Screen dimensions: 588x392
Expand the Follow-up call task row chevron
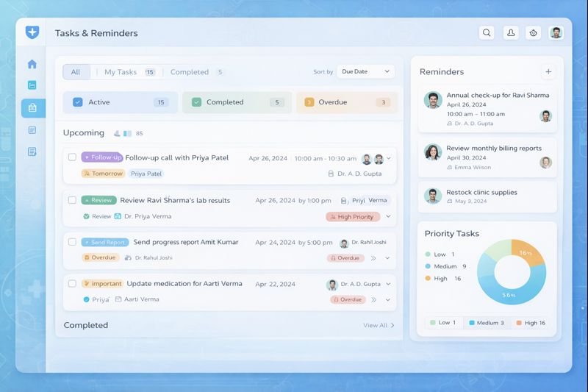click(x=389, y=159)
